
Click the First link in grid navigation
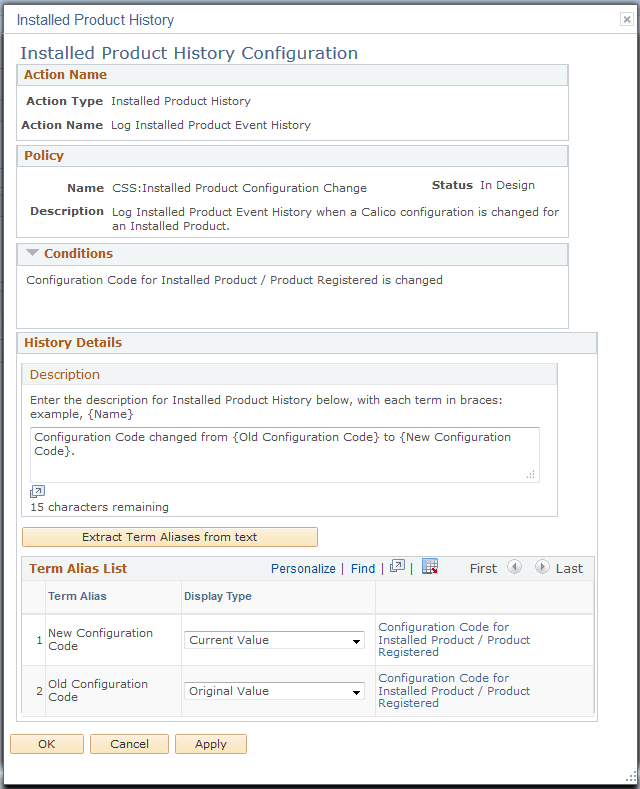[483, 569]
